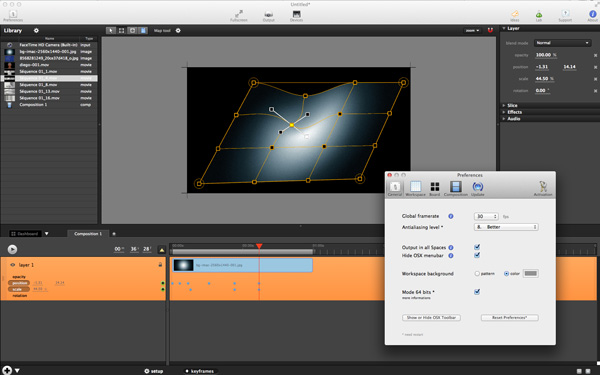Click the Support toolbar icon
The width and height of the screenshot is (600, 375).
[565, 15]
